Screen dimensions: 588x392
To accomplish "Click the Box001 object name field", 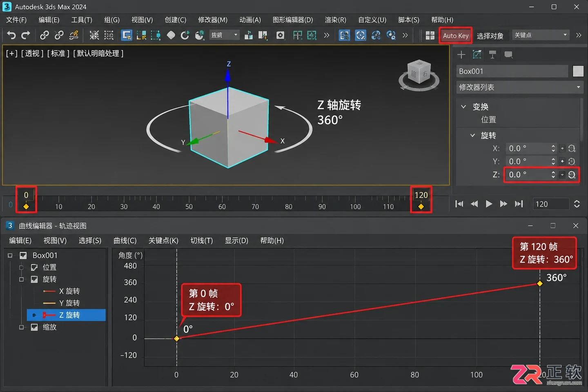I will (512, 71).
